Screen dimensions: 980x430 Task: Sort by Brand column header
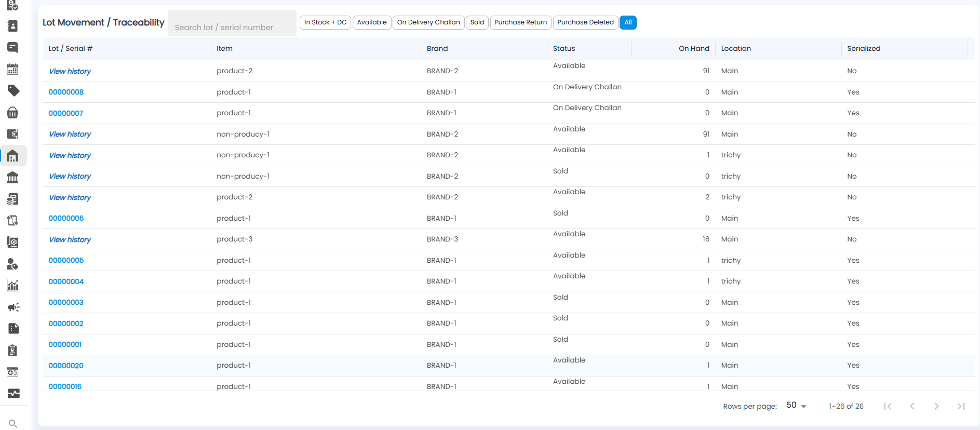(437, 48)
